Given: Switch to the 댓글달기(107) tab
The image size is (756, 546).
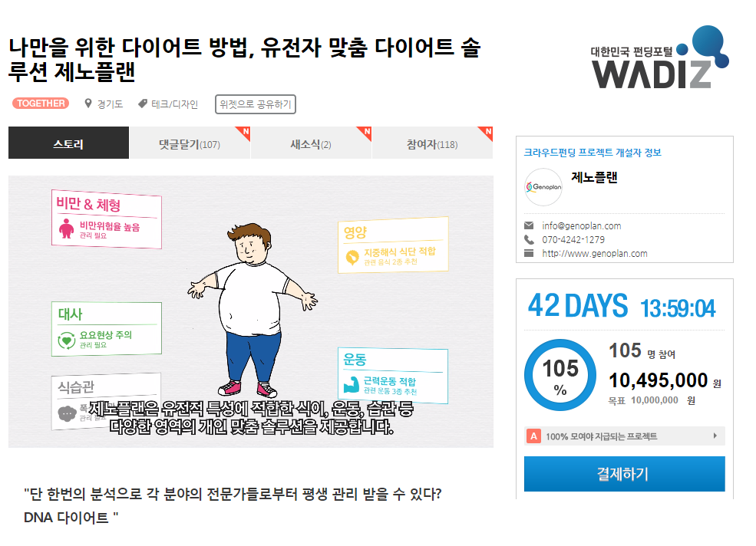Looking at the screenshot, I should pos(190,143).
